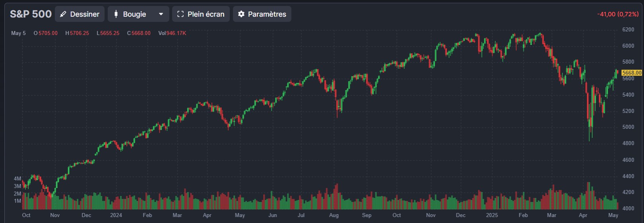
Task: Select the 2025 label on time axis
Action: click(492, 215)
